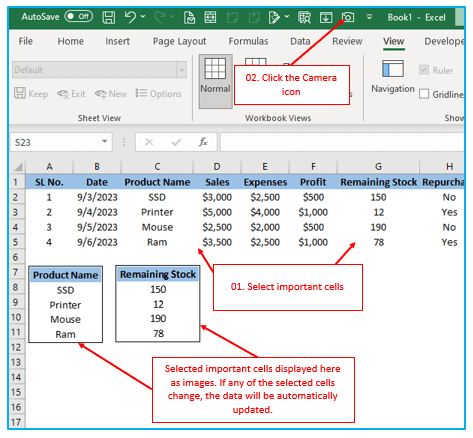Click the New sheet view button
Screen dimensions: 473x438
[x=111, y=94]
